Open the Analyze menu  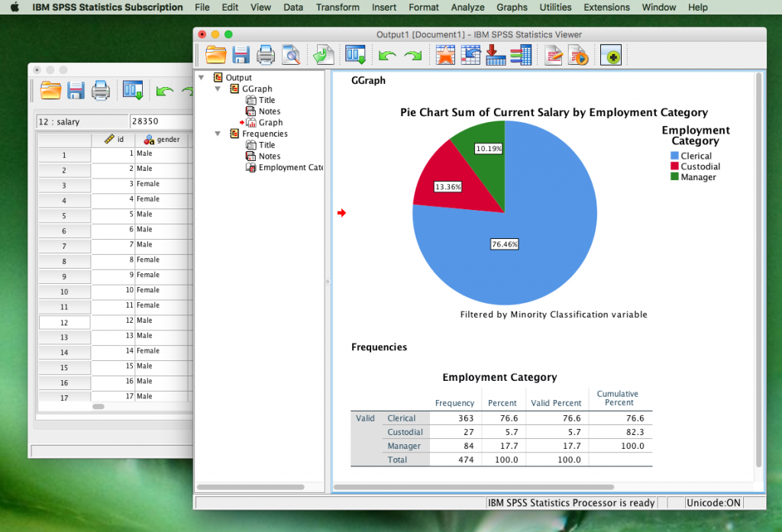[x=467, y=7]
